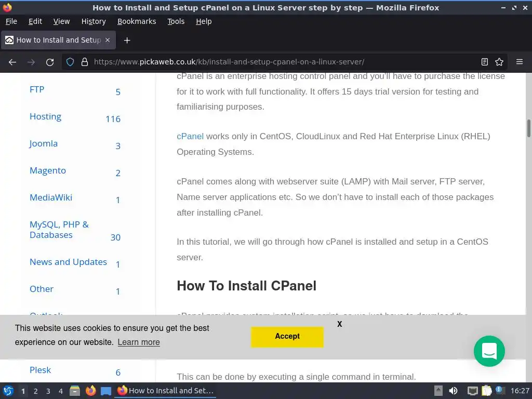The image size is (532, 399).
Task: Open the File menu
Action: 11,21
